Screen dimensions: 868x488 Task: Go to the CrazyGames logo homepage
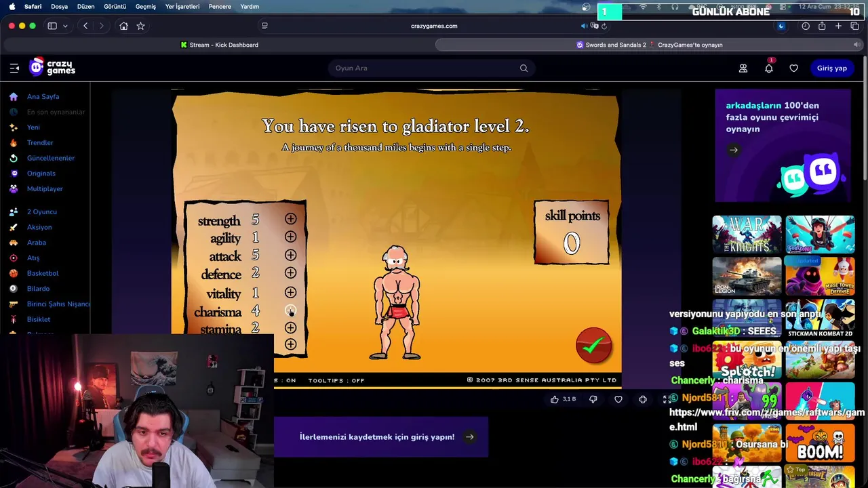[x=52, y=67]
